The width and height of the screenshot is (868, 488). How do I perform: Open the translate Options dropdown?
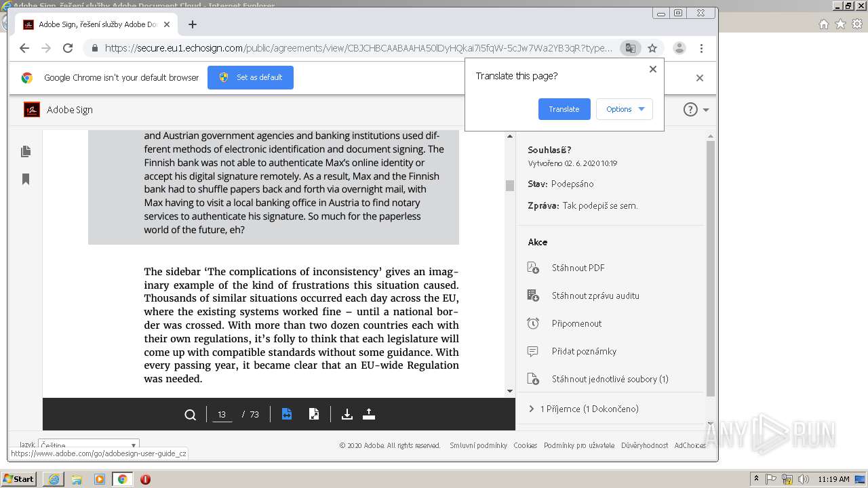click(x=625, y=109)
